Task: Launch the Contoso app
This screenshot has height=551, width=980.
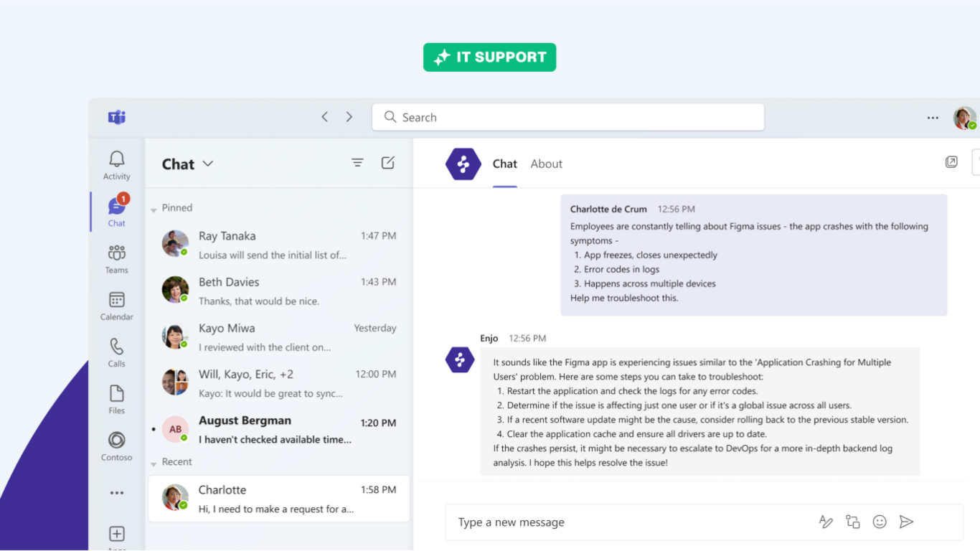Action: [x=116, y=446]
